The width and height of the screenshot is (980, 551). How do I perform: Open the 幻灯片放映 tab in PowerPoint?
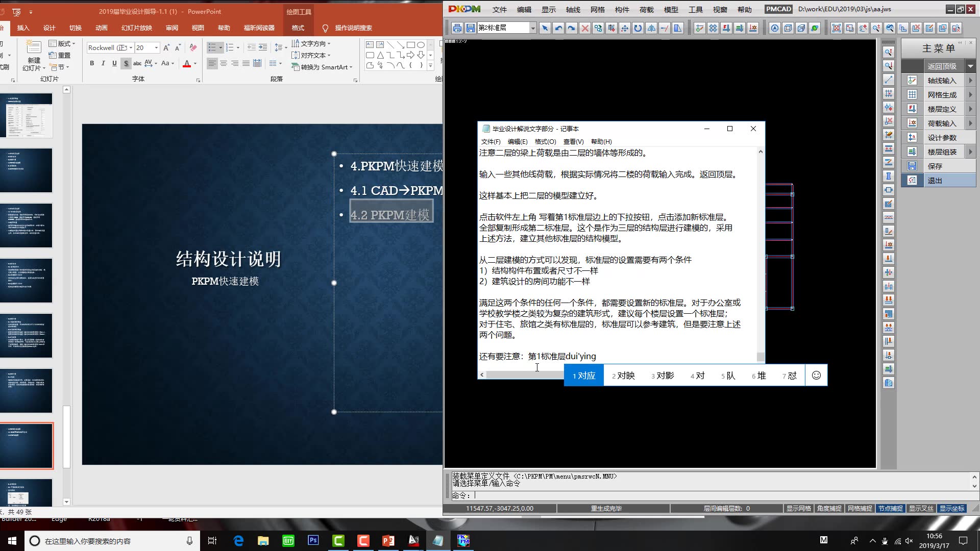pos(137,28)
